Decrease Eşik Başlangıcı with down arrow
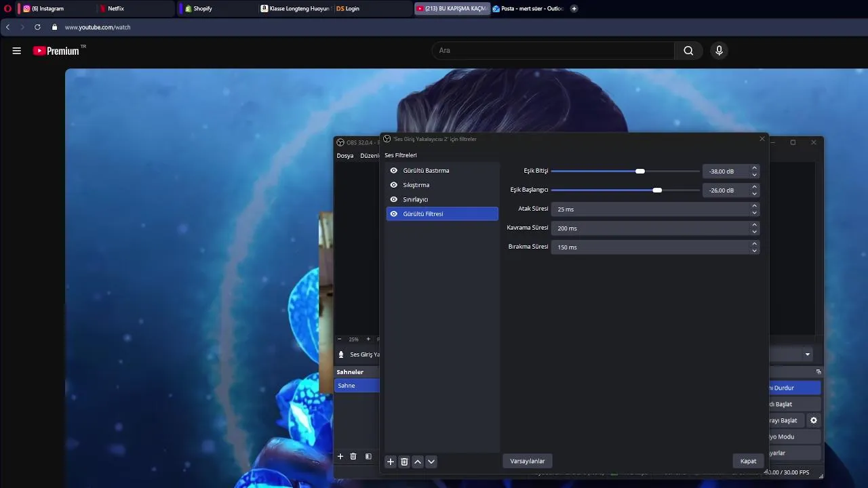 [754, 194]
